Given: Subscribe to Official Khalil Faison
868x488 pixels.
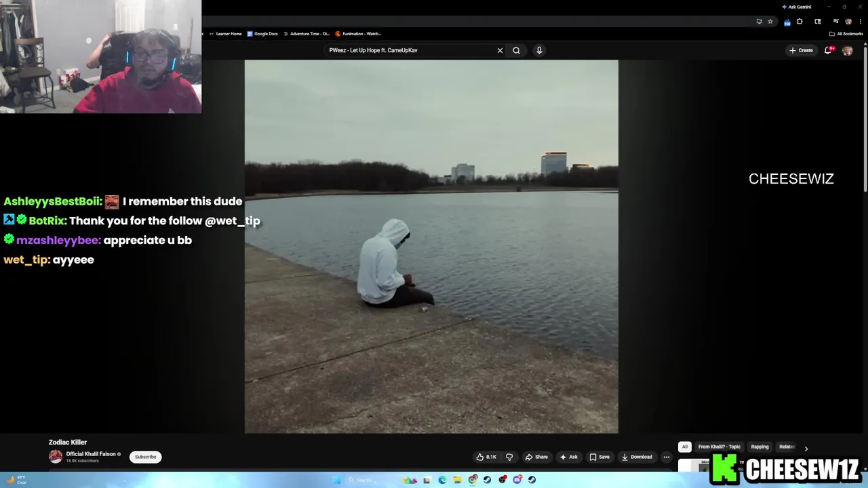Looking at the screenshot, I should 145,457.
